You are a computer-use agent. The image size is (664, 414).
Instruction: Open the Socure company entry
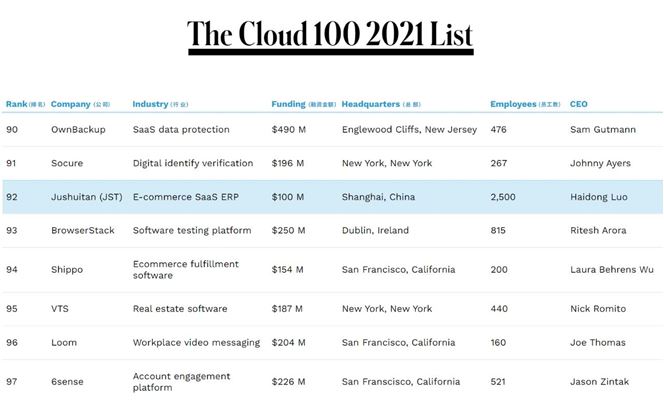tap(67, 163)
